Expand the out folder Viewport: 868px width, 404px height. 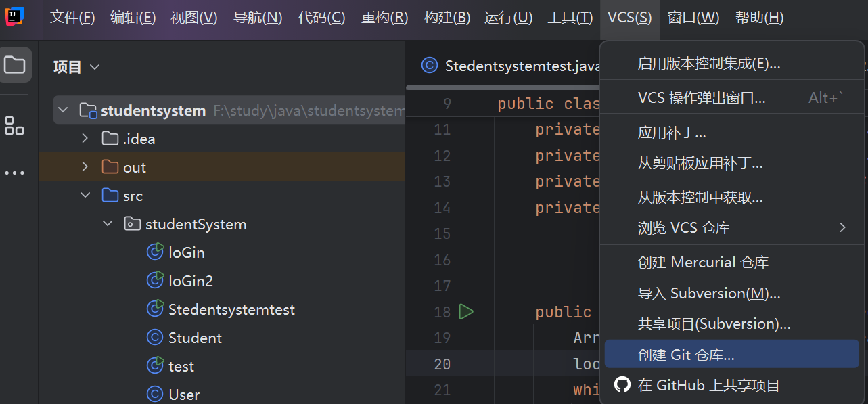(x=85, y=167)
